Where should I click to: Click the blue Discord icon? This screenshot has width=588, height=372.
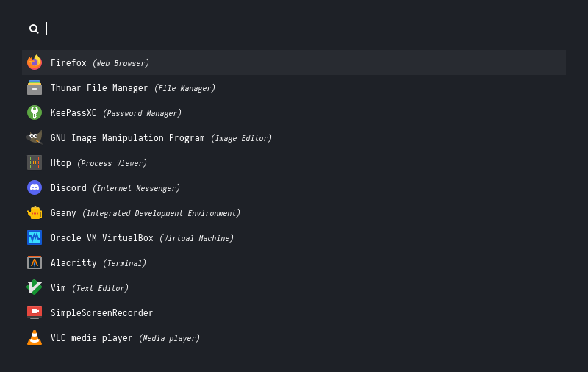[35, 187]
